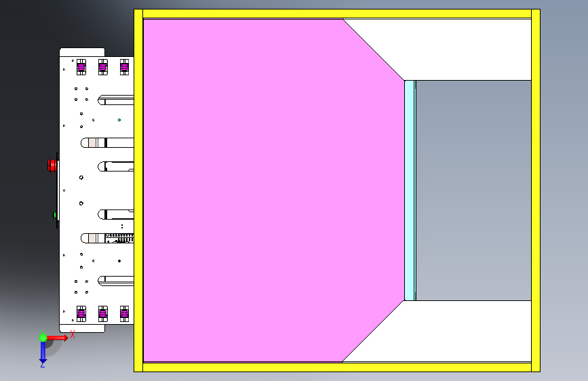Click the red emergency-stop button on the model
This screenshot has height=381, width=588.
pyautogui.click(x=52, y=165)
